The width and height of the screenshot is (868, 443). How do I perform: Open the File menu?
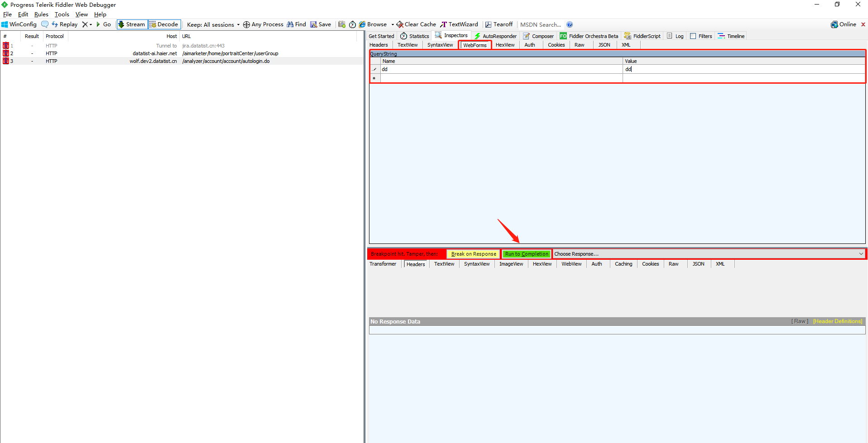coord(7,14)
